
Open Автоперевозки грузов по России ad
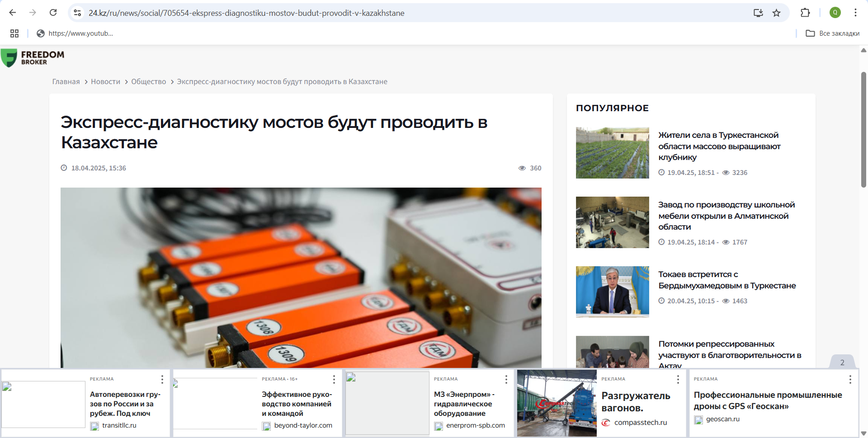coord(125,404)
